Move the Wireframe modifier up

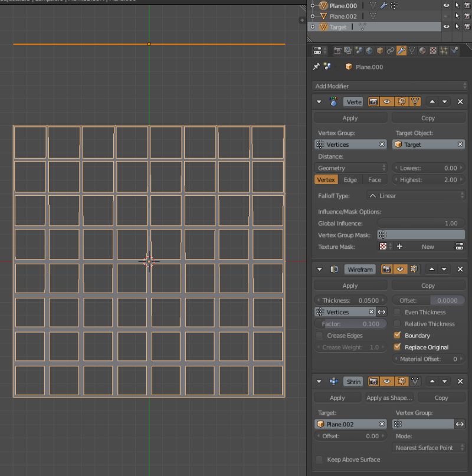point(432,270)
